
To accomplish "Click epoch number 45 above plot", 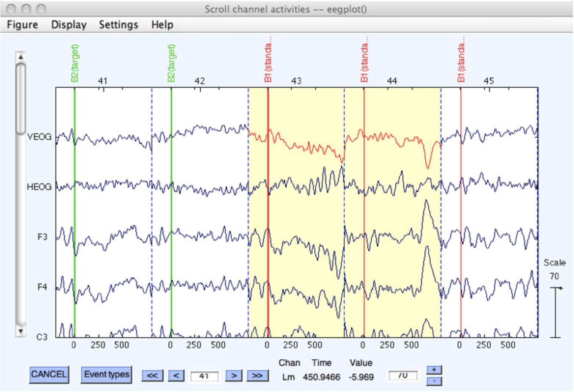I will (x=488, y=81).
